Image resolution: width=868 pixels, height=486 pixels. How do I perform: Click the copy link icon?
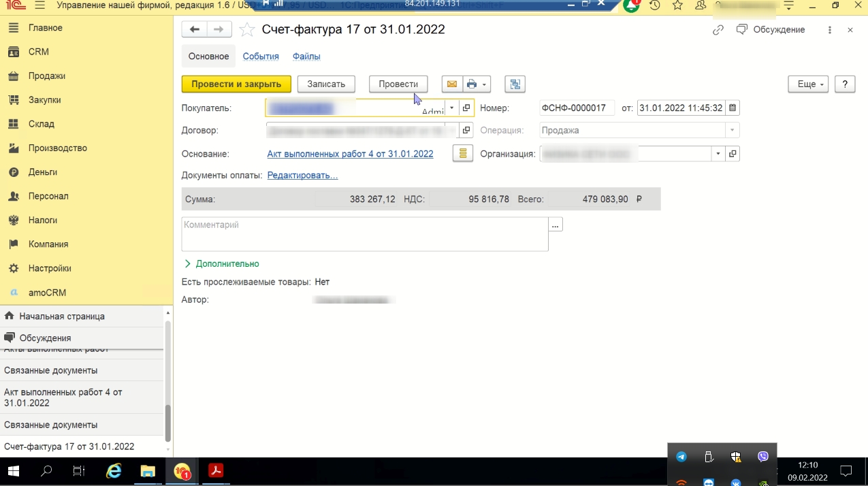tap(718, 30)
